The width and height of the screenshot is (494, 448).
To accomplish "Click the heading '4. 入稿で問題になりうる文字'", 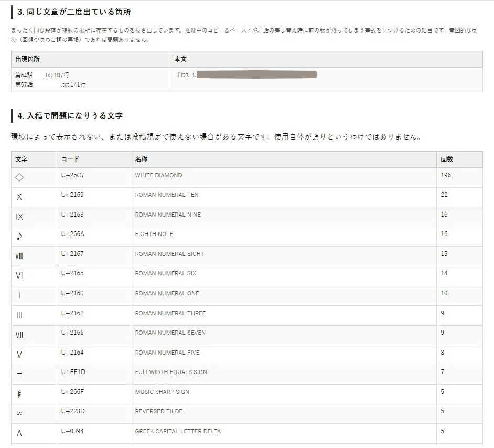I will click(70, 115).
